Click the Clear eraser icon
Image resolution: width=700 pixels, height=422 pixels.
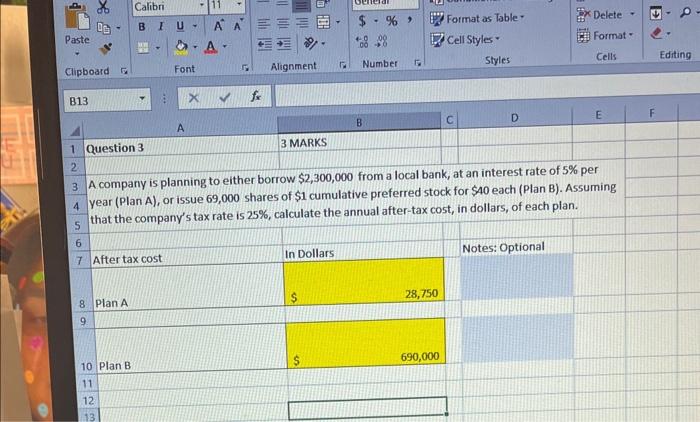[x=656, y=33]
